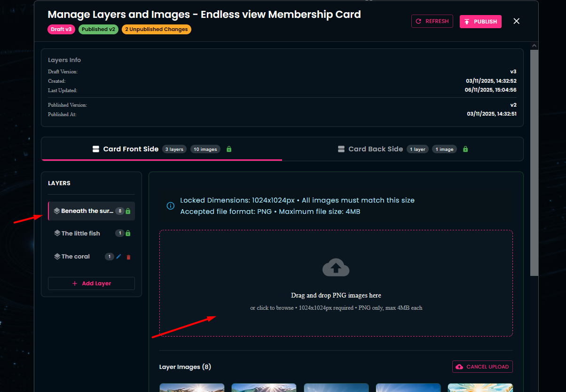Click the green lock on Card Back Side tab
This screenshot has height=392, width=566.
tap(465, 149)
